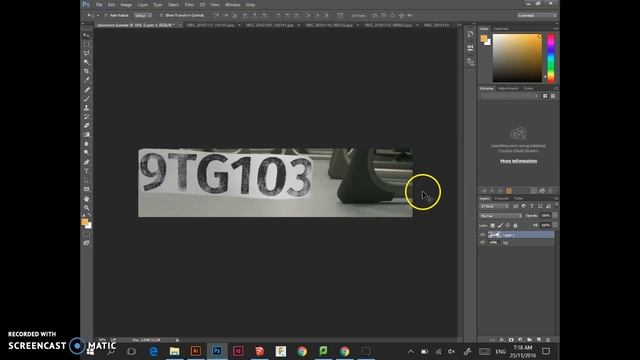This screenshot has height=360, width=640.
Task: Select the Eyedropper tool
Action: click(x=87, y=80)
